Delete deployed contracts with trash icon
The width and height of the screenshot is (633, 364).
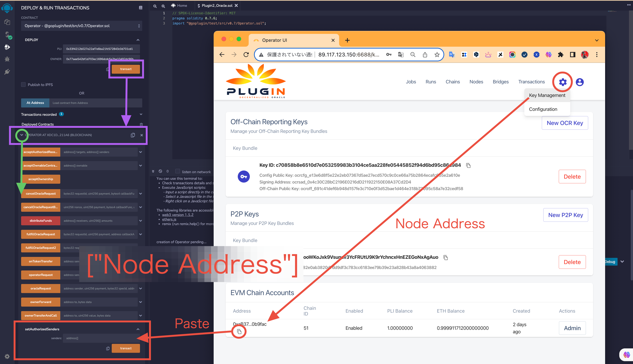(141, 124)
